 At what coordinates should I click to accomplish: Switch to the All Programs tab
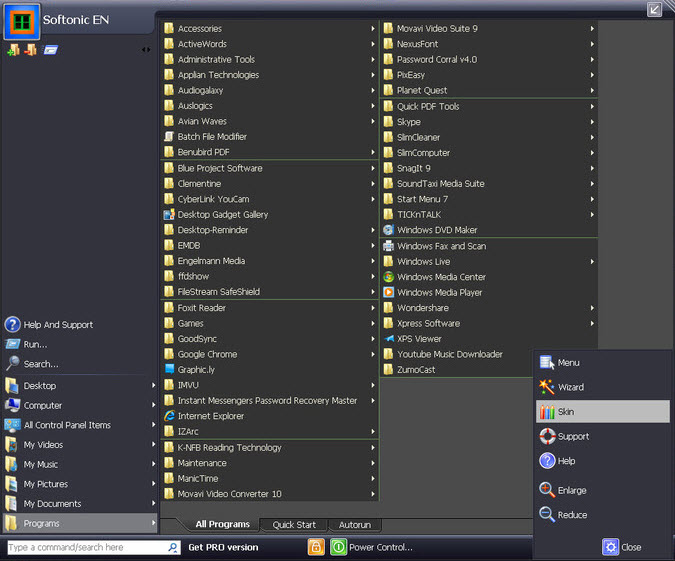click(223, 524)
